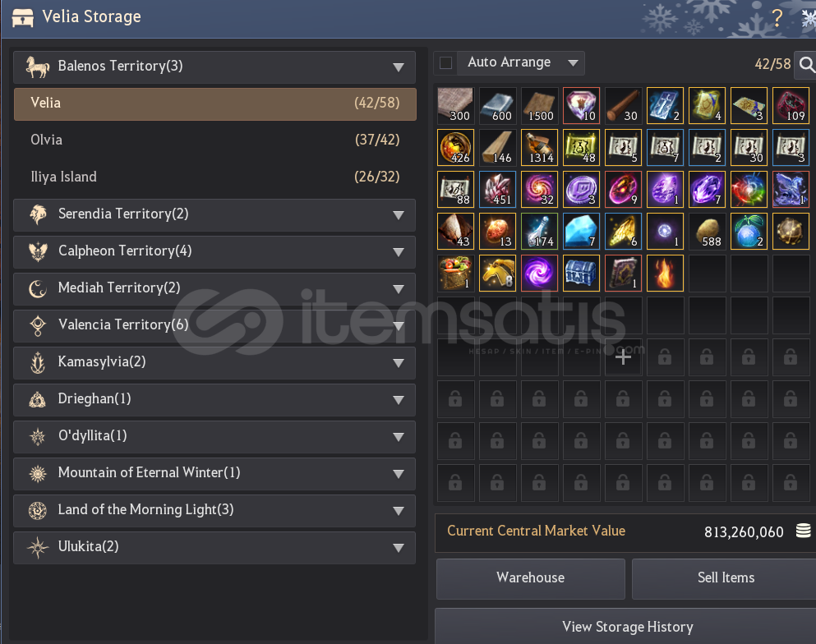Click the plus icon to expand storage slots
816x644 pixels.
pyautogui.click(x=623, y=356)
